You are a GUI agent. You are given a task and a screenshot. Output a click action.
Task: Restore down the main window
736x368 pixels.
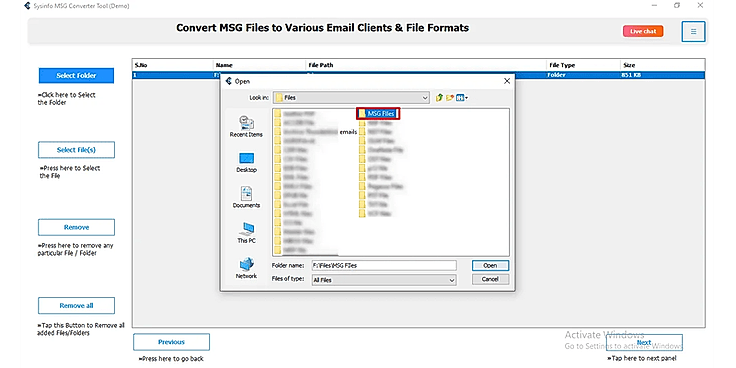tap(677, 6)
